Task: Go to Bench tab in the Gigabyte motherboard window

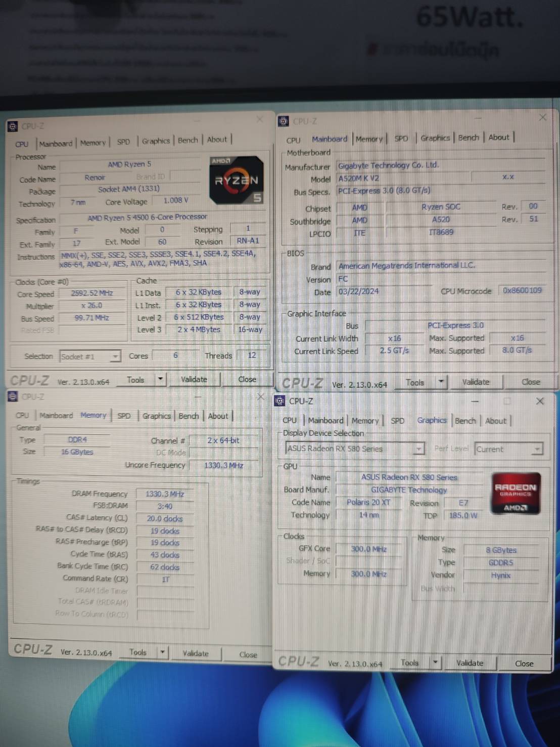Action: [x=469, y=138]
